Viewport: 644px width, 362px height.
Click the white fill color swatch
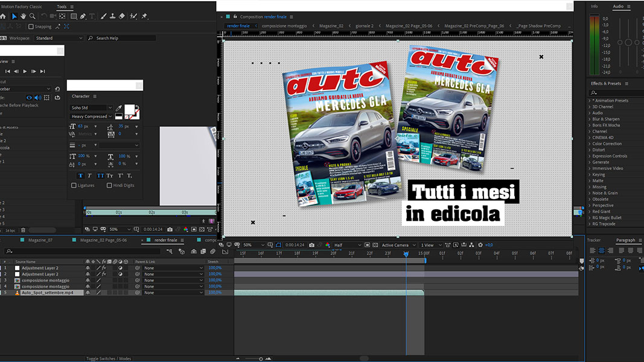(129, 109)
